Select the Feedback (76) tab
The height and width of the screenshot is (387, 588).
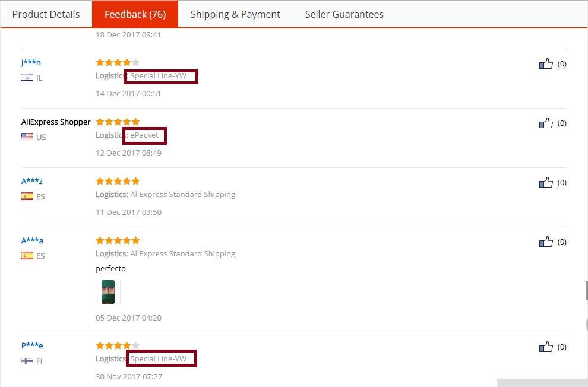pyautogui.click(x=135, y=14)
